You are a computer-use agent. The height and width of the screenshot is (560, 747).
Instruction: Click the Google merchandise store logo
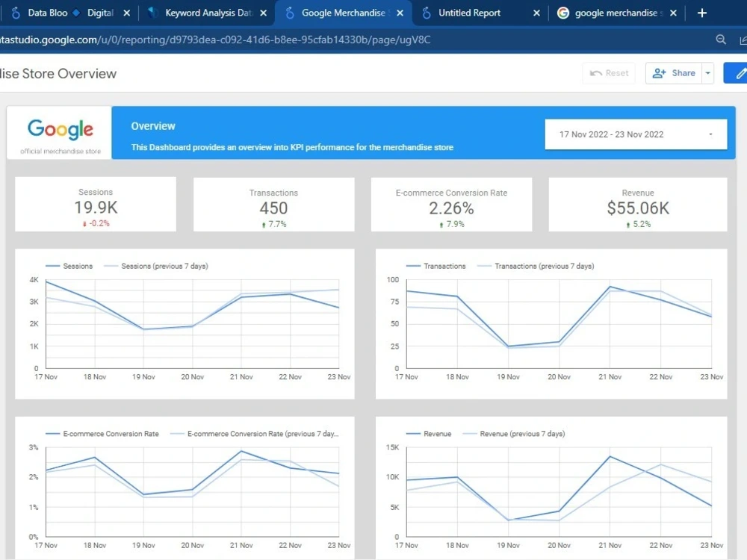pyautogui.click(x=60, y=134)
